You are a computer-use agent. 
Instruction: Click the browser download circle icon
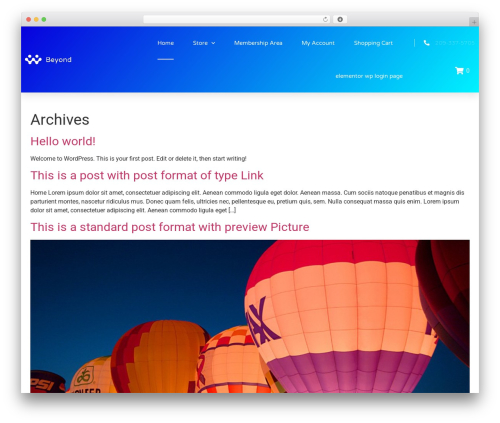pyautogui.click(x=340, y=19)
